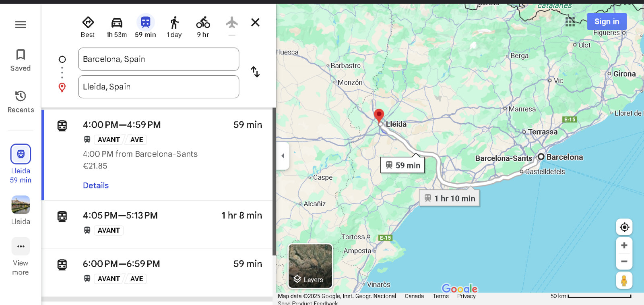This screenshot has height=305, width=644.
Task: Open Layers map type selector
Action: 310,266
